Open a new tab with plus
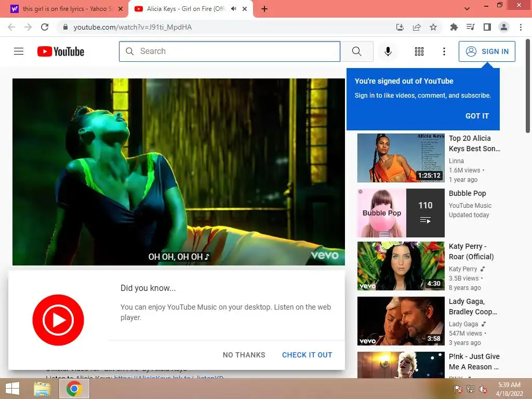Image resolution: width=532 pixels, height=399 pixels. tap(264, 9)
